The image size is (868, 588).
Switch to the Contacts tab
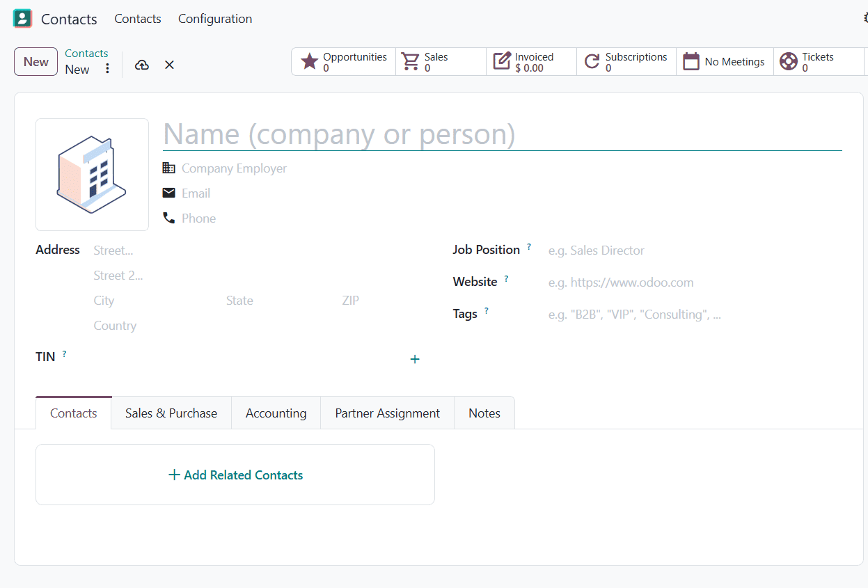pyautogui.click(x=74, y=413)
